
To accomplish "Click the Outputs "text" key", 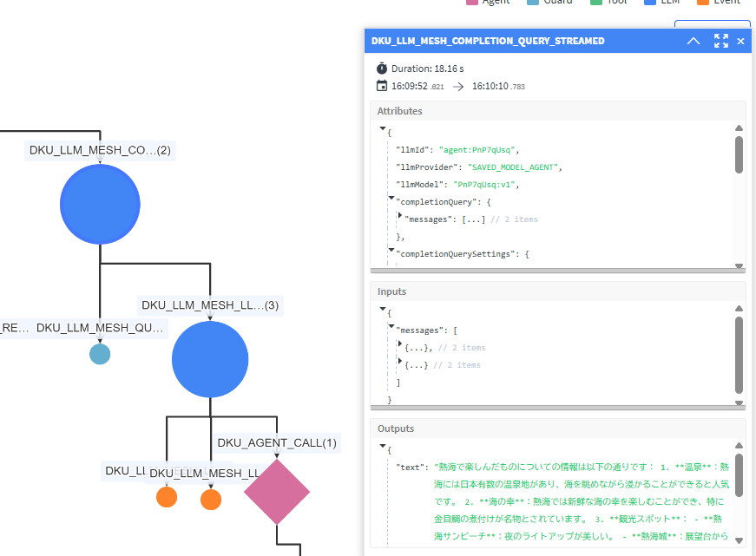I will [x=410, y=467].
